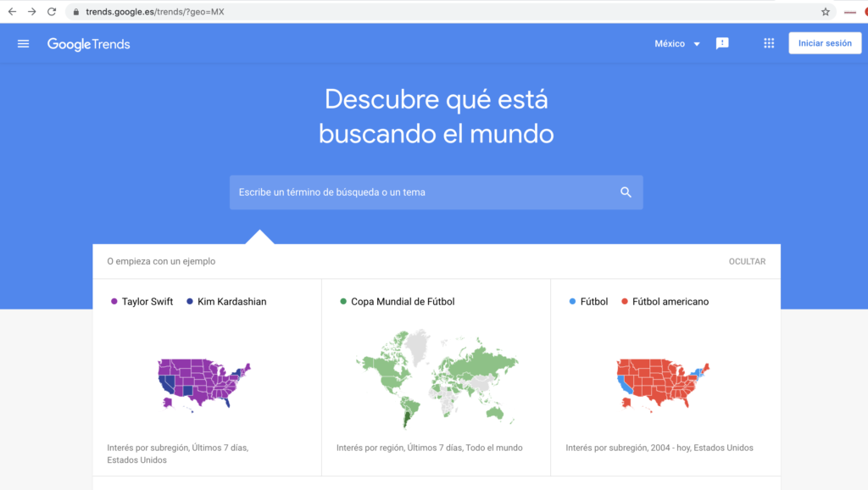Click the green Copa Mundial legend dot
Image resolution: width=868 pixels, height=490 pixels.
[343, 301]
